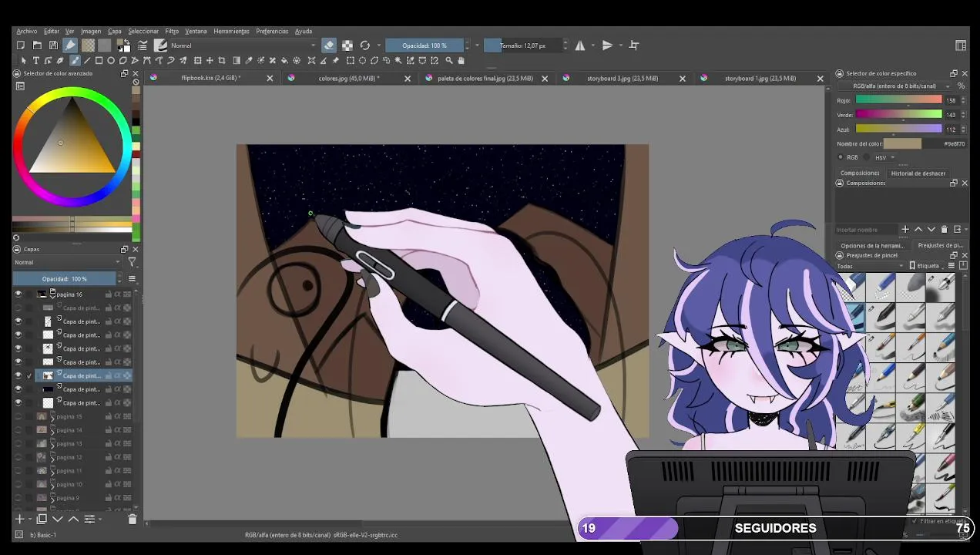Toggle horizontal mirror tool

coord(580,45)
